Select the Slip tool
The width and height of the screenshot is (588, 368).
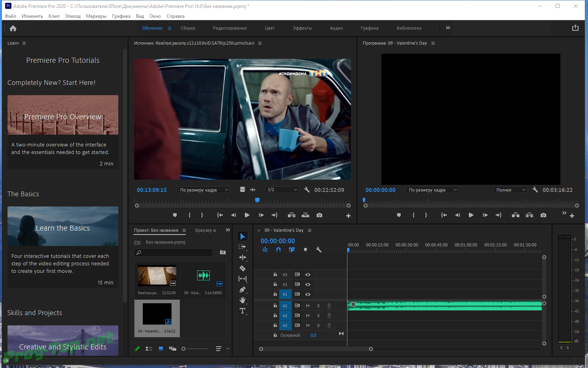click(x=243, y=279)
